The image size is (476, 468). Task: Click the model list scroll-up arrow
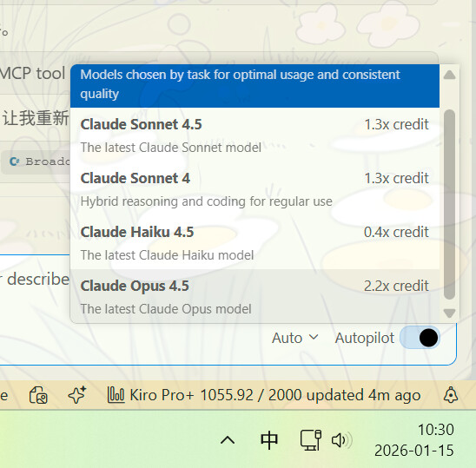click(449, 75)
